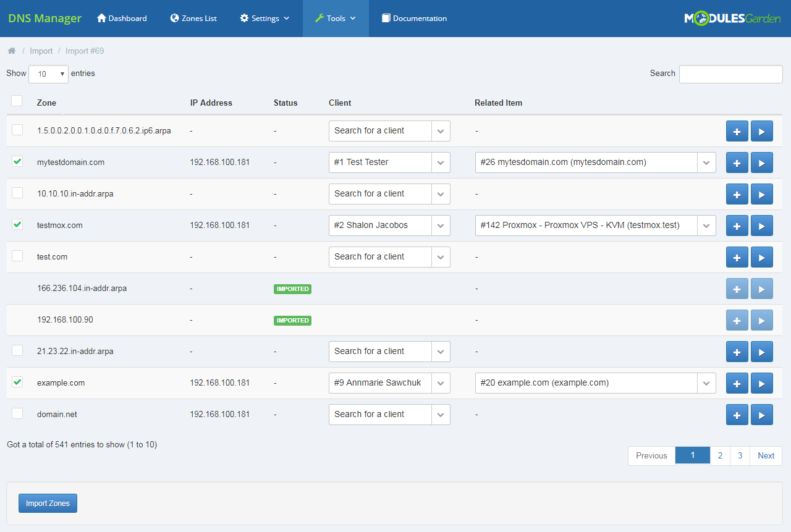The height and width of the screenshot is (532, 791).
Task: Click the plus icon for example.com row
Action: [737, 383]
